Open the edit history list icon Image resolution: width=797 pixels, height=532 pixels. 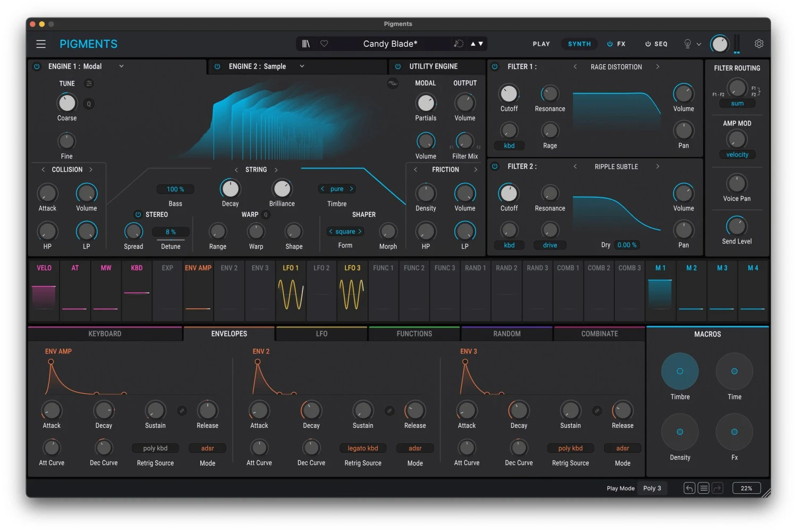point(703,488)
